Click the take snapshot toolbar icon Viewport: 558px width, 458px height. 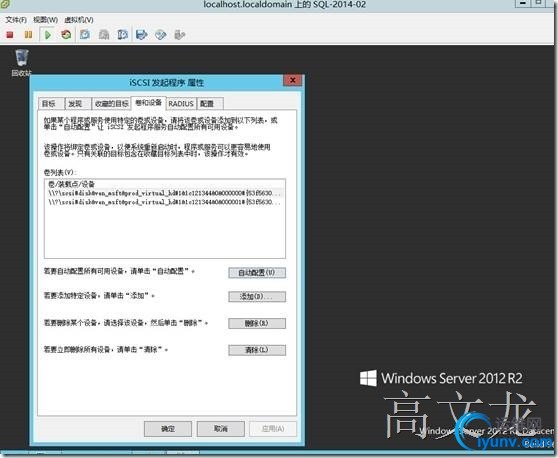point(85,35)
